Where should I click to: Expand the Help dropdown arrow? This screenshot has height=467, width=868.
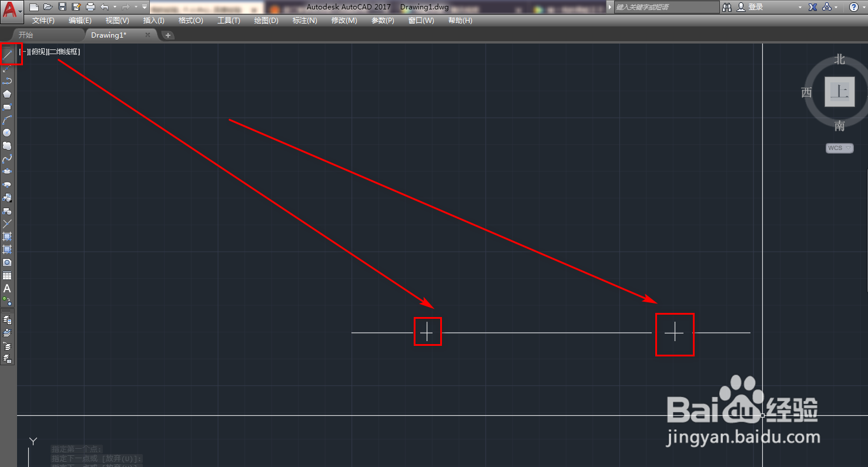pos(863,7)
